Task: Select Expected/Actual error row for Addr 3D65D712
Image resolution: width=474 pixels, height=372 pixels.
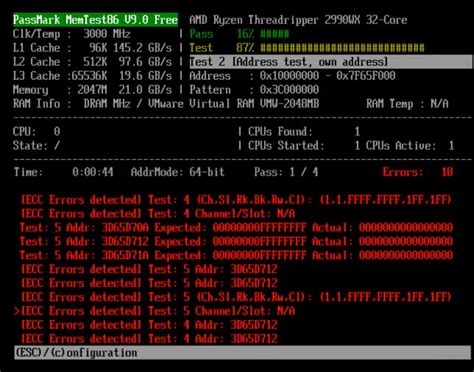Action: coord(236,241)
